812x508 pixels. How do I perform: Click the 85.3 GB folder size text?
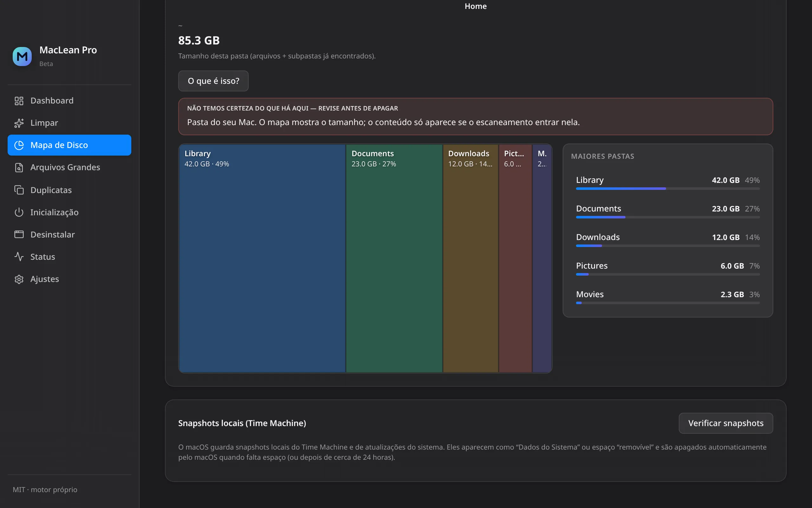click(x=199, y=40)
